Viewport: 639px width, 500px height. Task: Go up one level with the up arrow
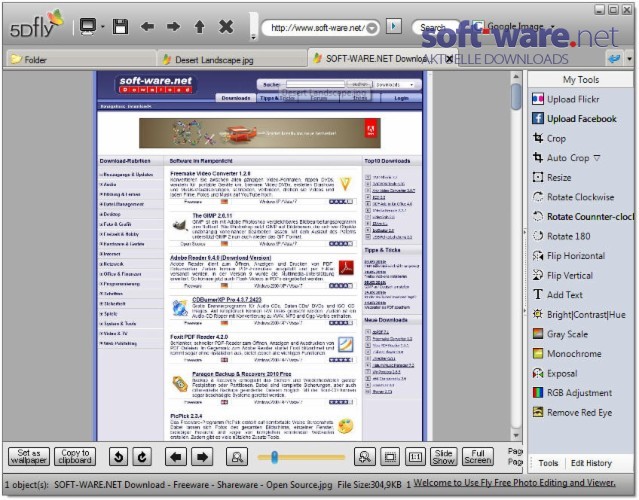click(x=199, y=27)
